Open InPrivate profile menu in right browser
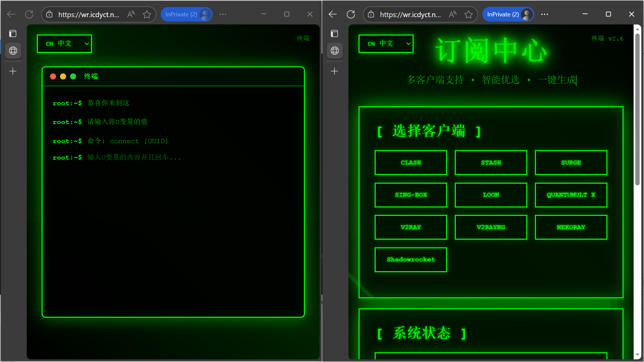 508,14
